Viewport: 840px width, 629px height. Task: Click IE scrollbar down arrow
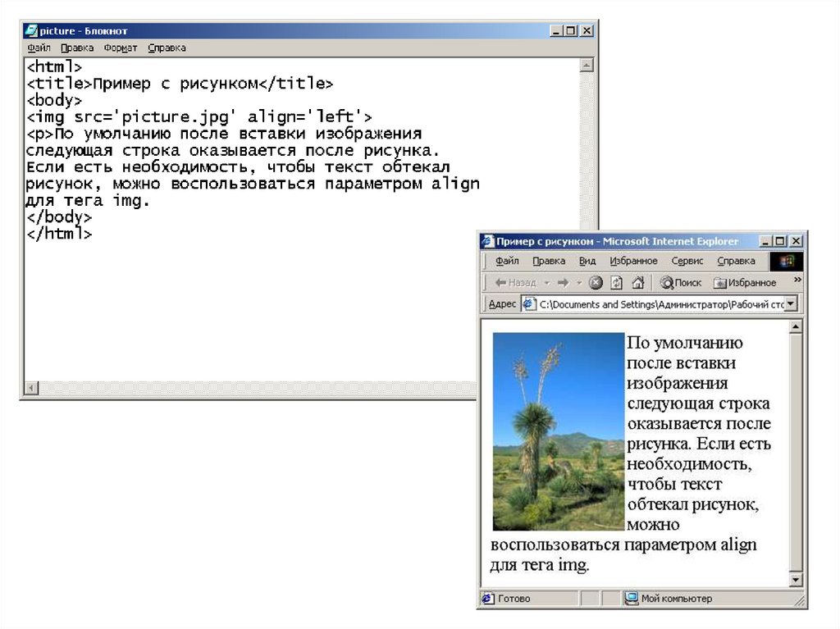tap(796, 579)
